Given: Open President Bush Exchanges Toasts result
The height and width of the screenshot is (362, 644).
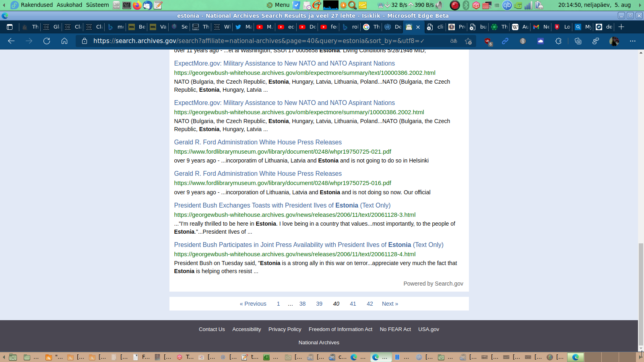Looking at the screenshot, I should click(282, 205).
